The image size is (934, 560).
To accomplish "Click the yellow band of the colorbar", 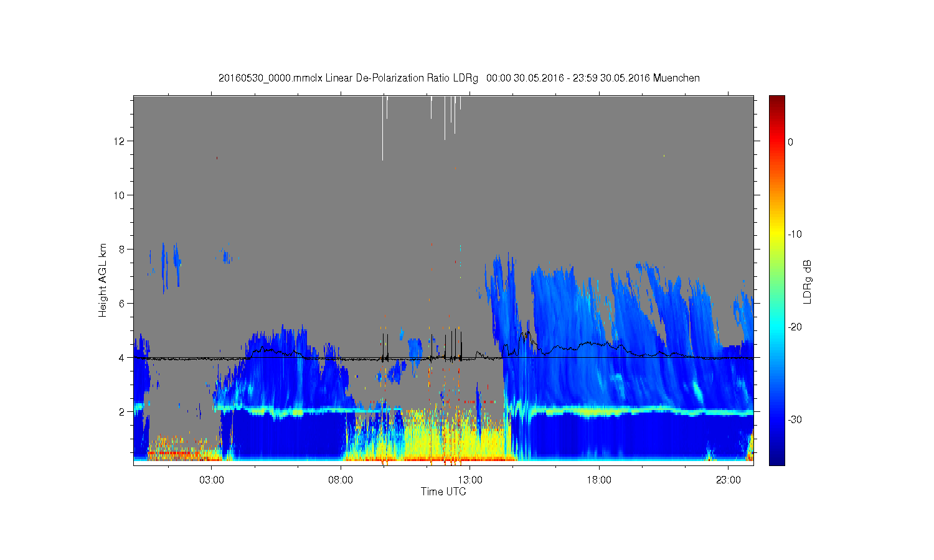I will point(776,235).
